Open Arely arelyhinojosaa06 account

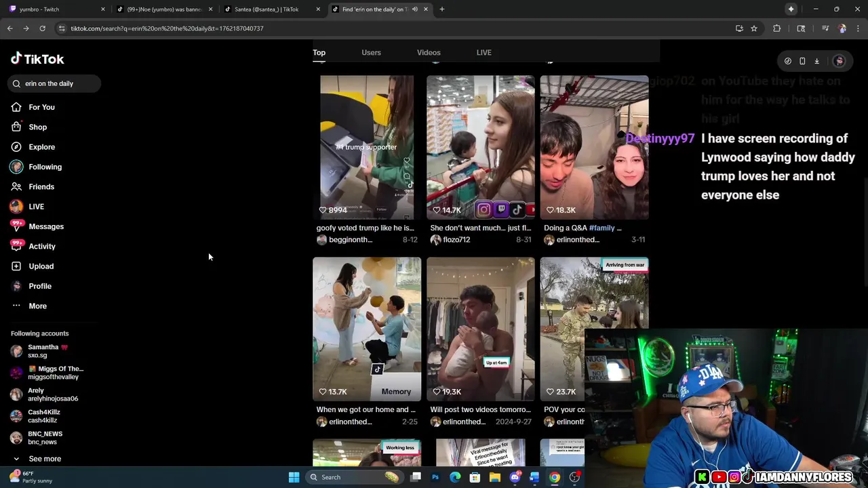pos(44,394)
